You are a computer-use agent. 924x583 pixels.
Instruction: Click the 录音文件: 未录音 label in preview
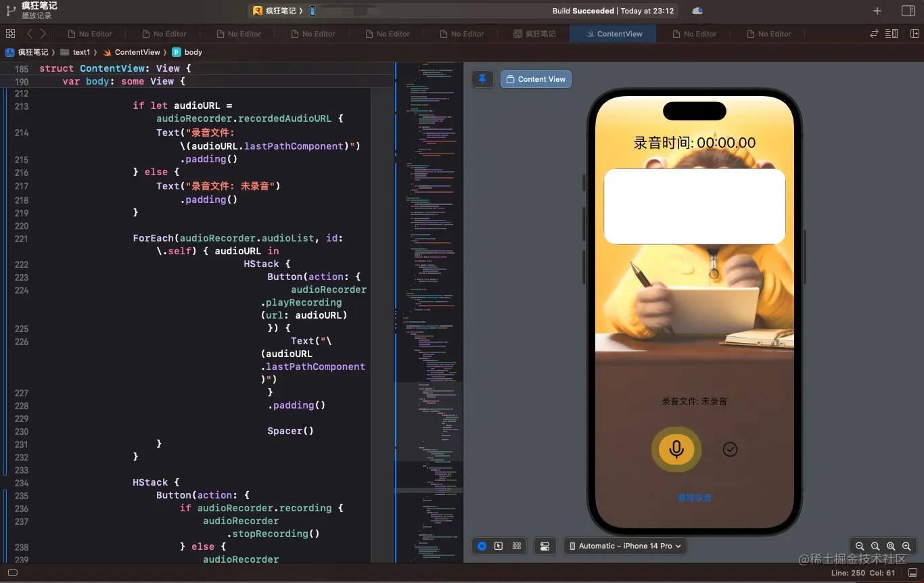pyautogui.click(x=695, y=401)
